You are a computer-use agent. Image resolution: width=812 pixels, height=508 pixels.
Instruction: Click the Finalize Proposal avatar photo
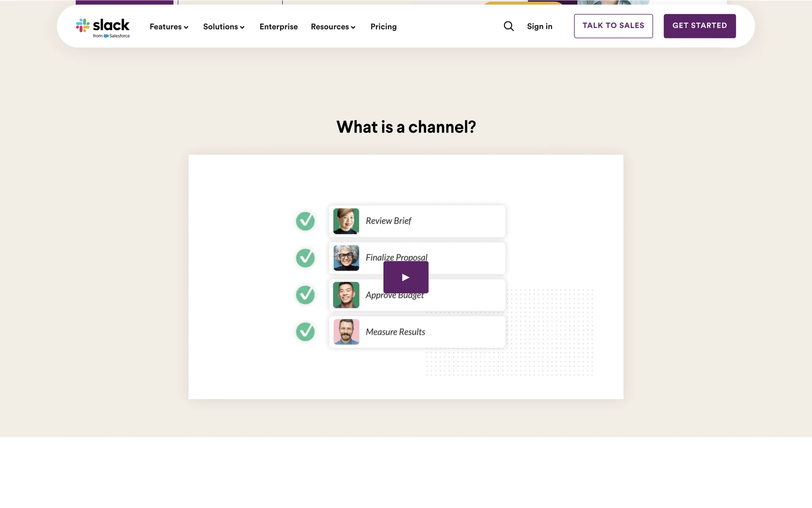346,258
